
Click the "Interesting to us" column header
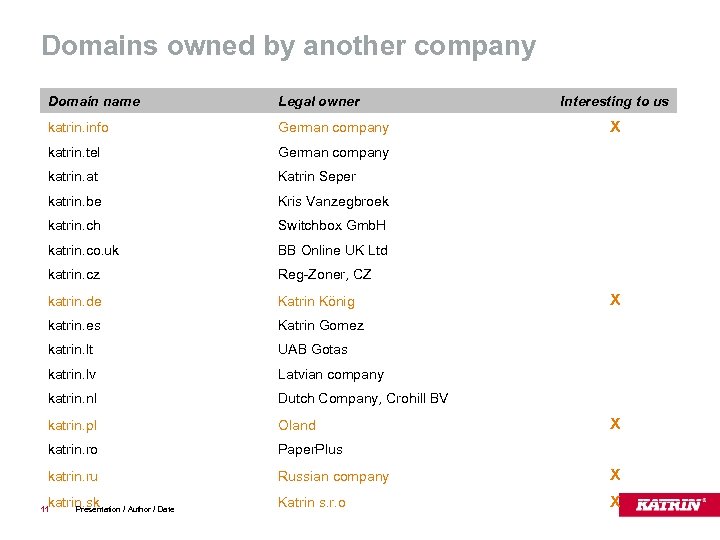pos(614,101)
